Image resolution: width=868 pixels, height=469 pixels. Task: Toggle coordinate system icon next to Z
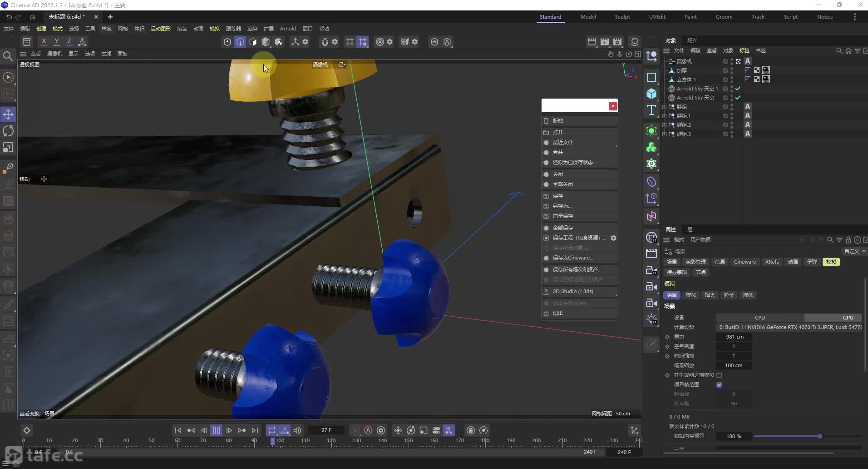click(82, 42)
